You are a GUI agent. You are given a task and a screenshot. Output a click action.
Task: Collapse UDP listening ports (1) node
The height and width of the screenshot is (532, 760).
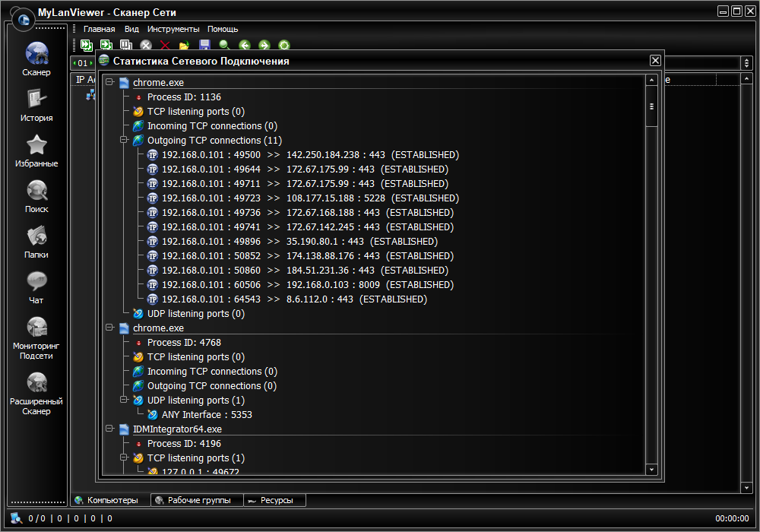pos(124,400)
